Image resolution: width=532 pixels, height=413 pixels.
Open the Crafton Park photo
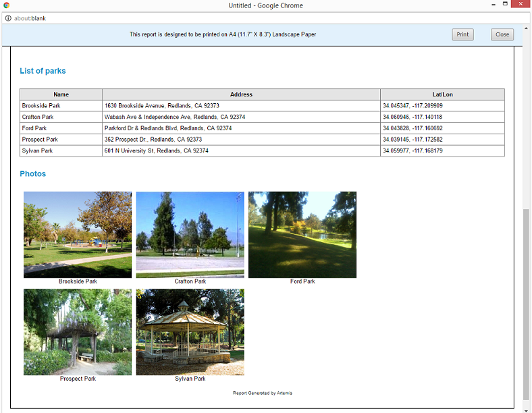(190, 235)
